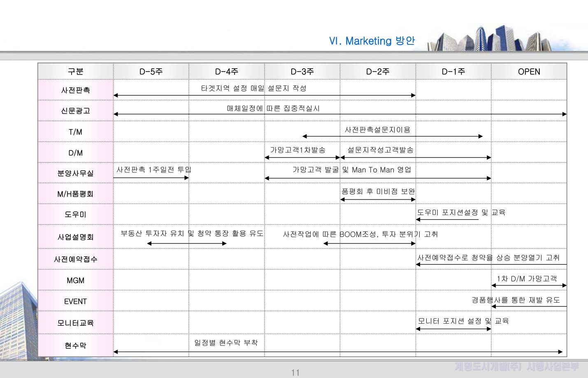This screenshot has height=378, width=588.
Task: Click the T/M row timeline arrow
Action: click(393, 136)
